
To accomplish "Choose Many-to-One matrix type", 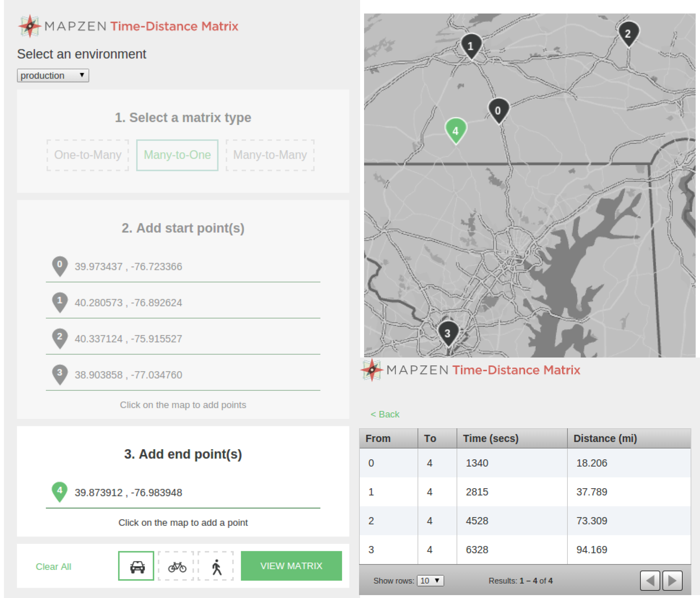I will coord(177,155).
